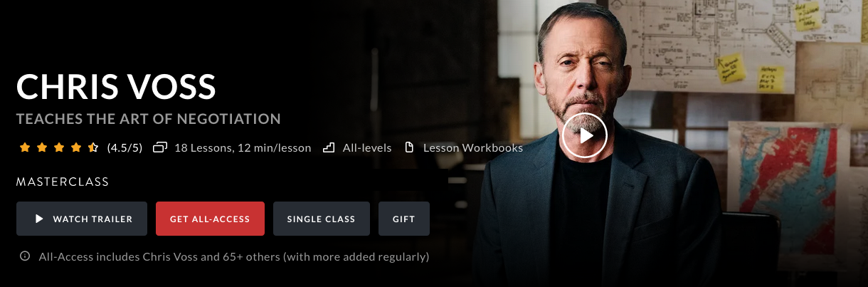Screen dimensions: 868x287
Task: Click the first gold rating star
Action: click(25, 147)
